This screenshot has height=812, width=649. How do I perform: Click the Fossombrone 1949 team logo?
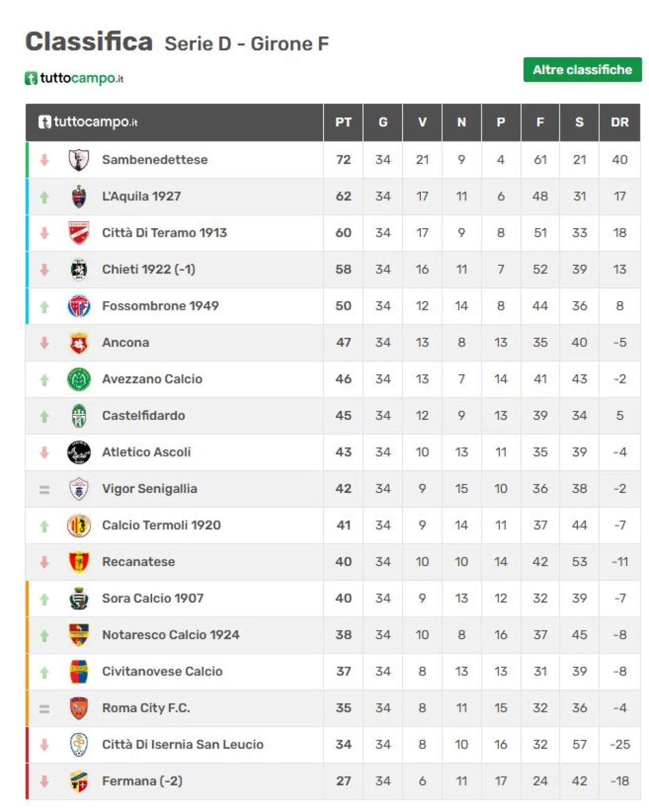[x=79, y=306]
